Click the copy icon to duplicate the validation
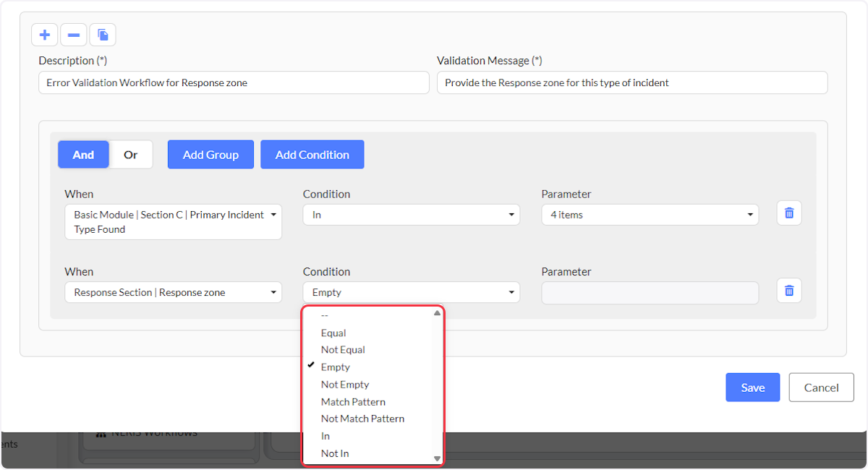The height and width of the screenshot is (470, 868). (x=103, y=35)
